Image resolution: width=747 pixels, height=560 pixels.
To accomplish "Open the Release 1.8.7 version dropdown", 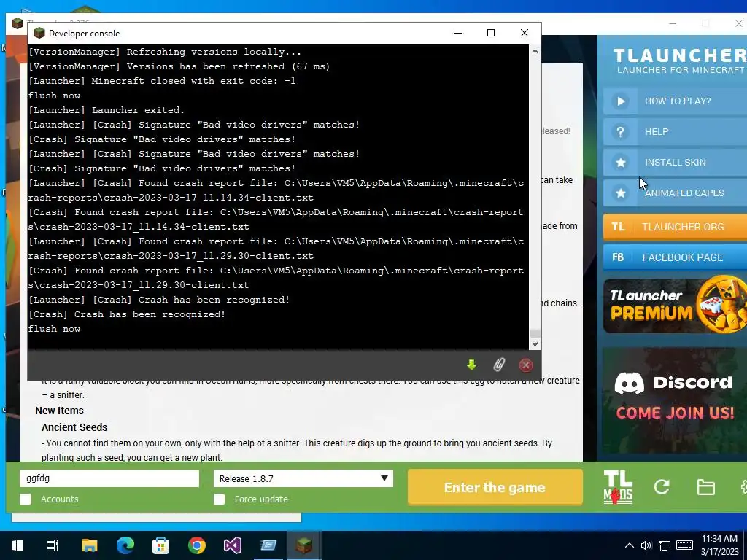I will [x=303, y=478].
